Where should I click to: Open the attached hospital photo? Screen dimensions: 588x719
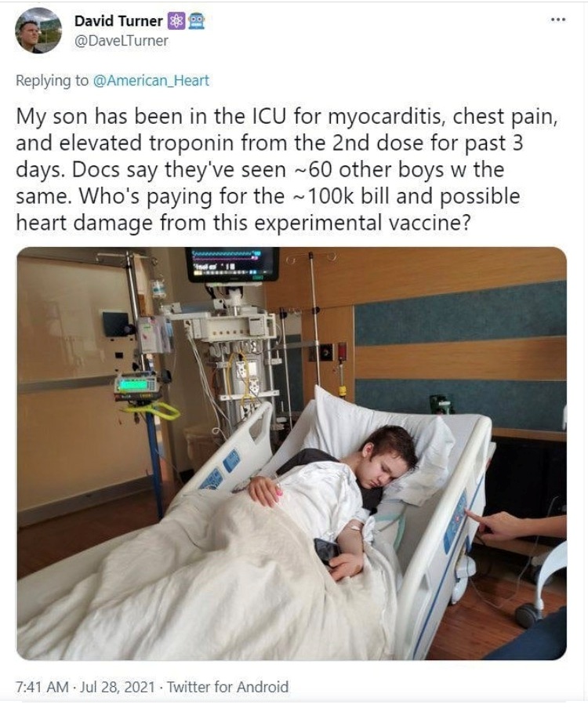click(292, 453)
